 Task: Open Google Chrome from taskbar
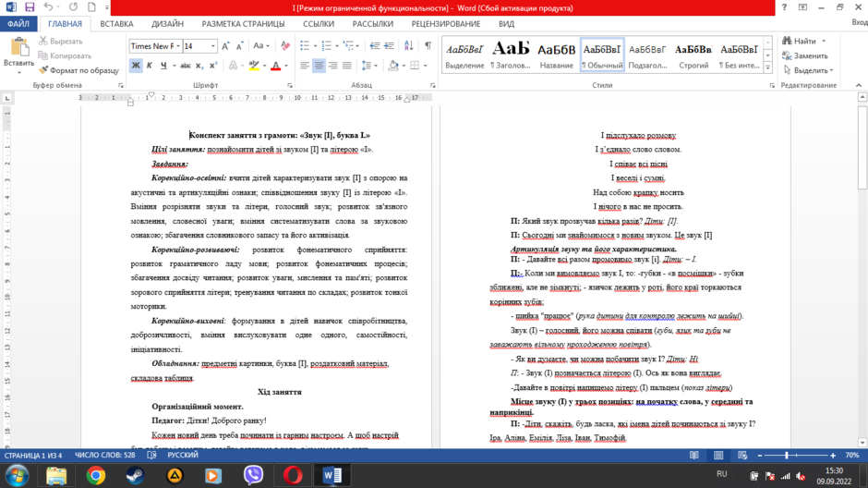tap(96, 476)
